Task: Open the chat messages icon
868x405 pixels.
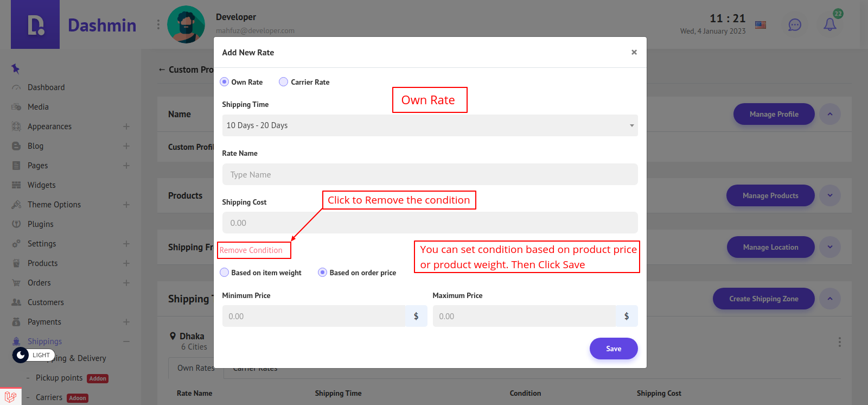Action: pos(794,25)
